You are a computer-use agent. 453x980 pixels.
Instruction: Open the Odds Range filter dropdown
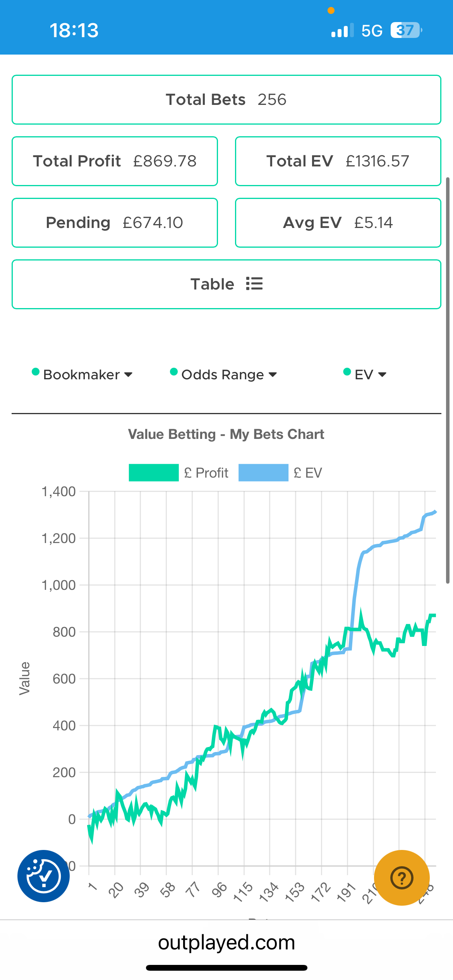224,374
